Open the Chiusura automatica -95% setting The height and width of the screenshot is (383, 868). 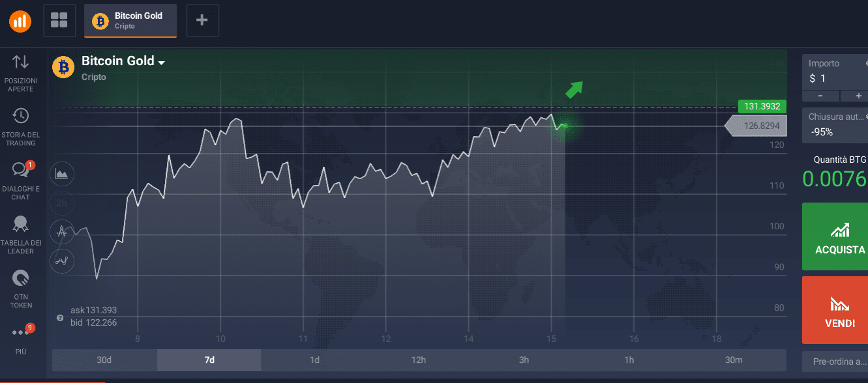click(x=835, y=125)
